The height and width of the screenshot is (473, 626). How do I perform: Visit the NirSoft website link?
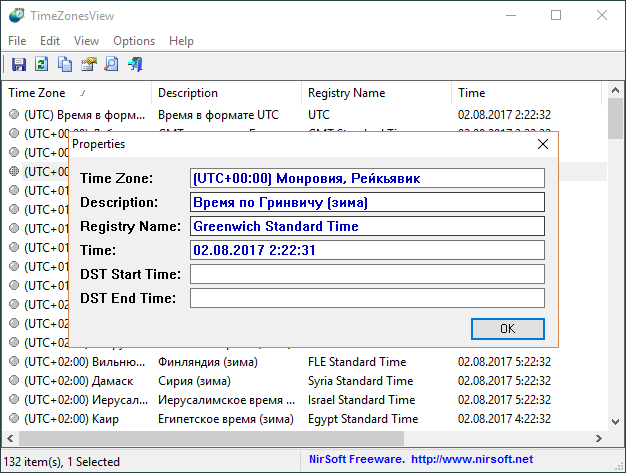(x=472, y=459)
